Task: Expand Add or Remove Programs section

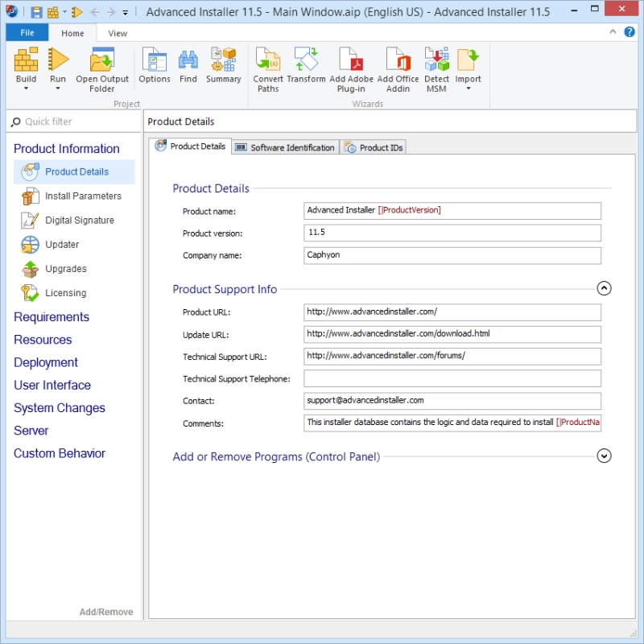Action: tap(604, 456)
